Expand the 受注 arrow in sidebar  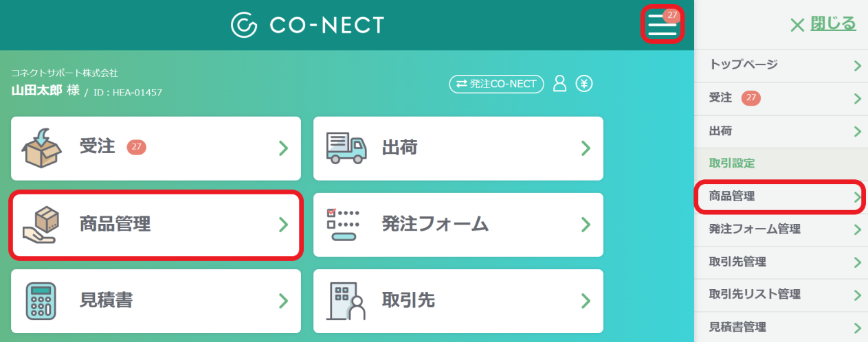tap(857, 98)
